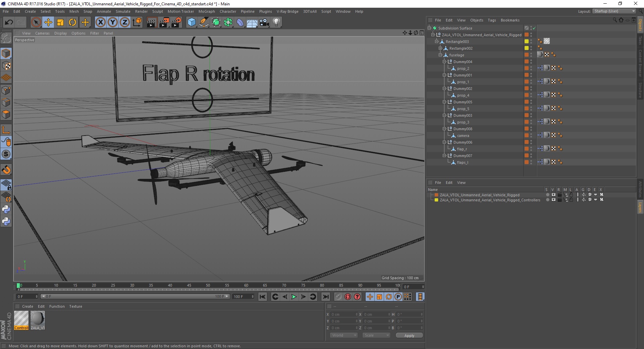
Task: Open the Simulate menu
Action: 123,11
